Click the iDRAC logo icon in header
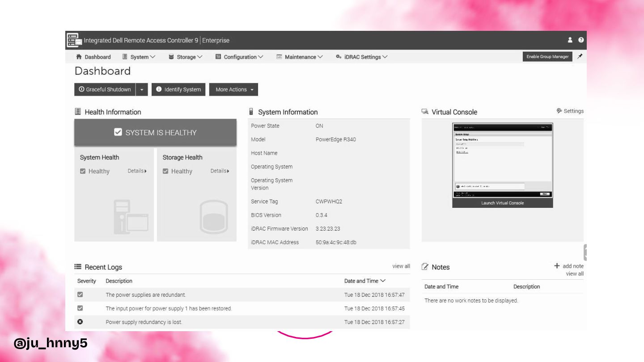This screenshot has height=362, width=644. tap(74, 40)
